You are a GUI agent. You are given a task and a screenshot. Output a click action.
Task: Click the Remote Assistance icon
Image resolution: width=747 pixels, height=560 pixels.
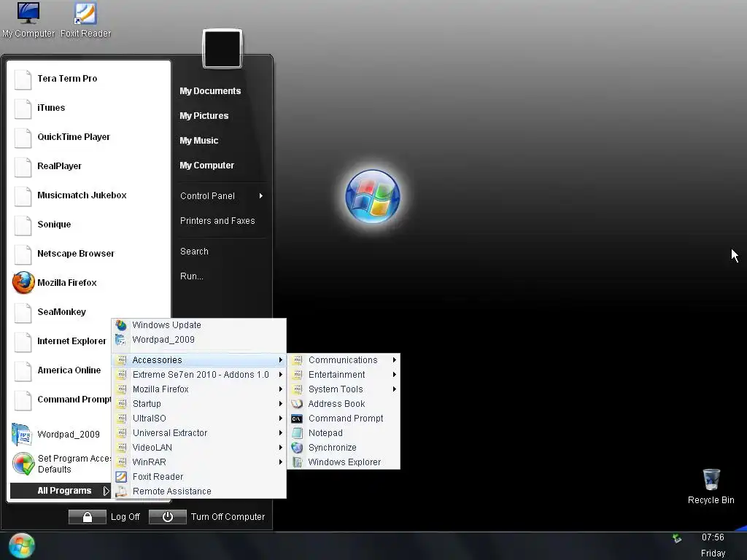click(121, 491)
